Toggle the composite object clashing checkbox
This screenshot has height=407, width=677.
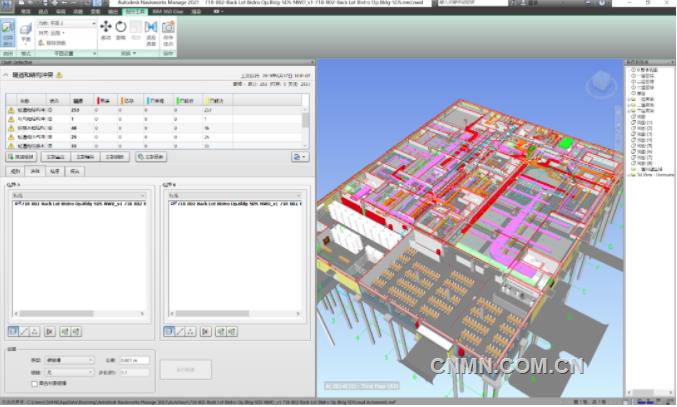point(36,383)
